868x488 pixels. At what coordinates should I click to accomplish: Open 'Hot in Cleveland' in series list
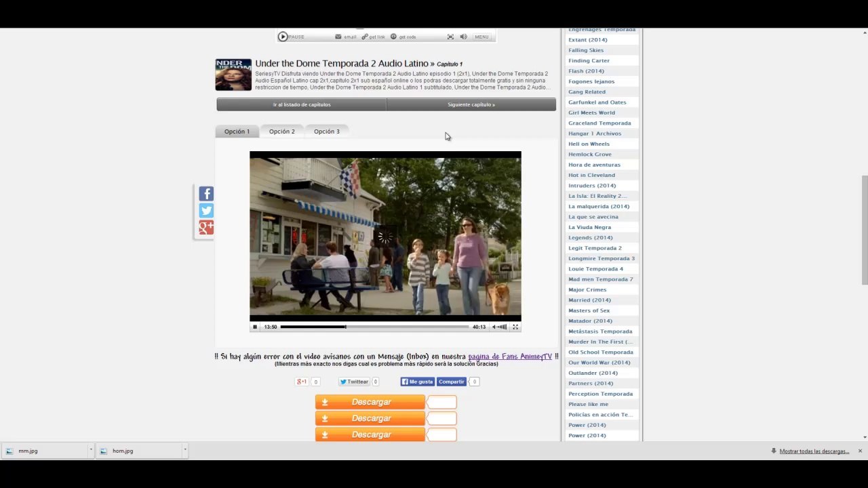[x=591, y=175]
